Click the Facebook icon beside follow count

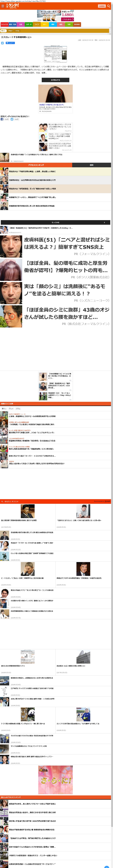[2, 119]
